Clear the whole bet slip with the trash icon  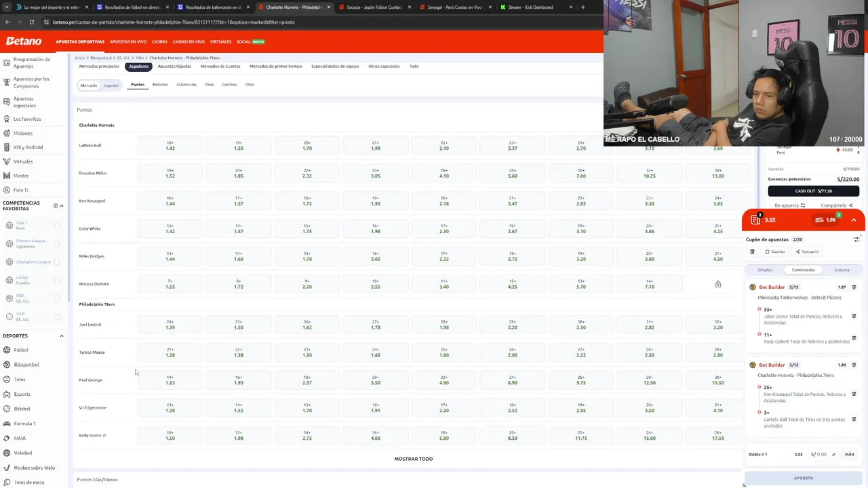pyautogui.click(x=752, y=251)
